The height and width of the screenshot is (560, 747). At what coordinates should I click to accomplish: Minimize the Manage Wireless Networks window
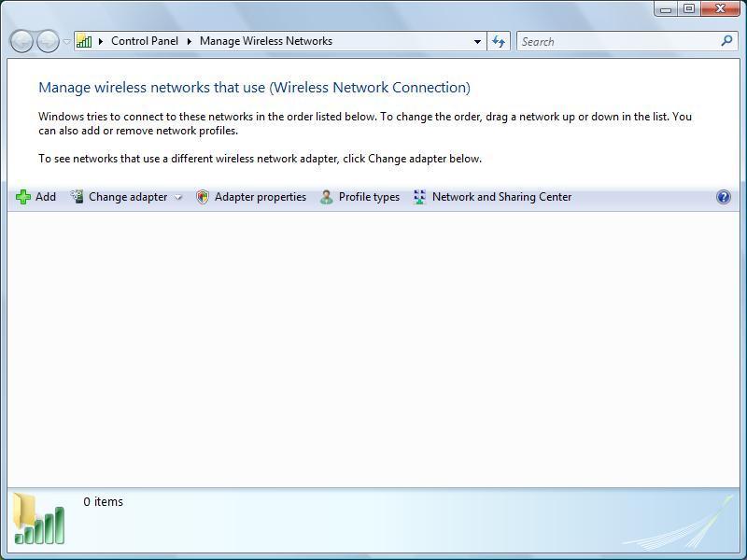coord(666,9)
